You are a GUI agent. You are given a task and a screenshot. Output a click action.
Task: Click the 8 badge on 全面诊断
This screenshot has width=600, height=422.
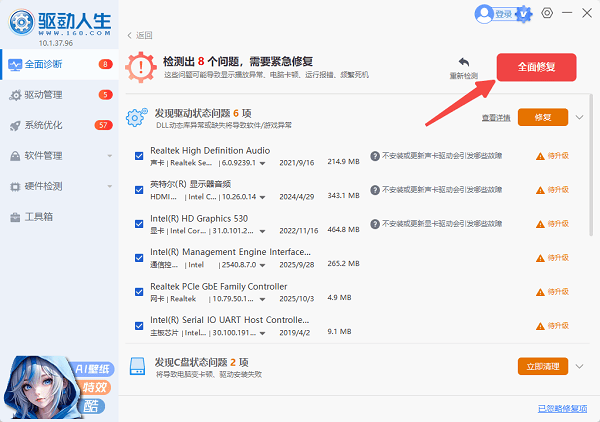[105, 64]
